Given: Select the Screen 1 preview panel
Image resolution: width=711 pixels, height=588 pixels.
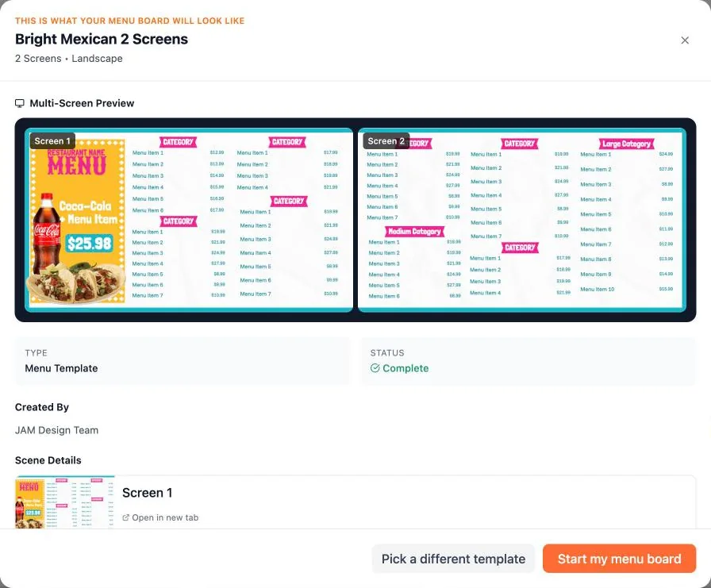Looking at the screenshot, I should pyautogui.click(x=189, y=220).
